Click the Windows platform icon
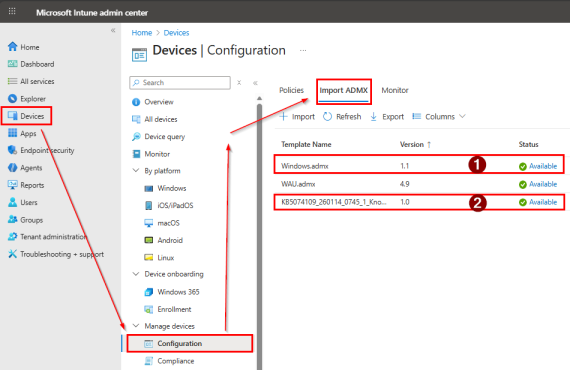The image size is (570, 370). tap(149, 188)
